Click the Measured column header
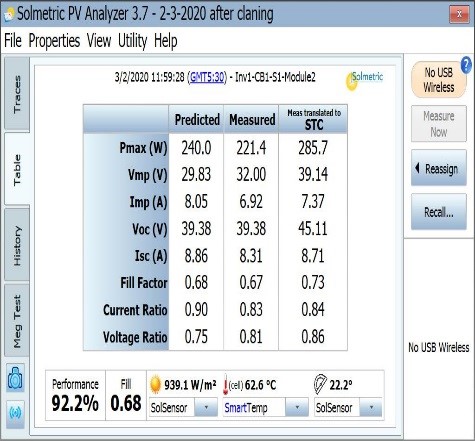This screenshot has height=441, width=475. pos(252,119)
